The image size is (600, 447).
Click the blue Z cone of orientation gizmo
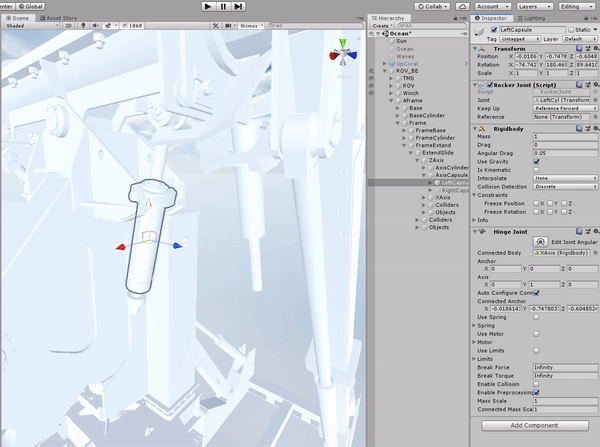352,55
